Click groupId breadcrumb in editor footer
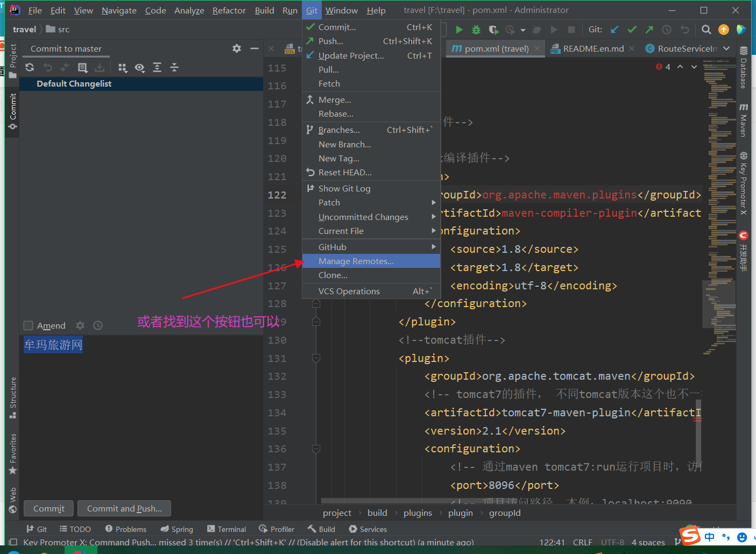This screenshot has height=554, width=756. (x=505, y=513)
